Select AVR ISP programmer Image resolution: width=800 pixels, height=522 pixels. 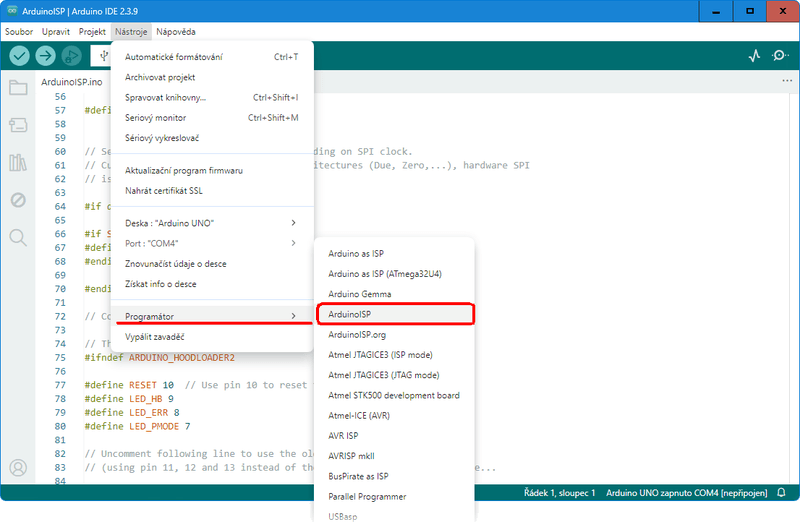coord(394,436)
